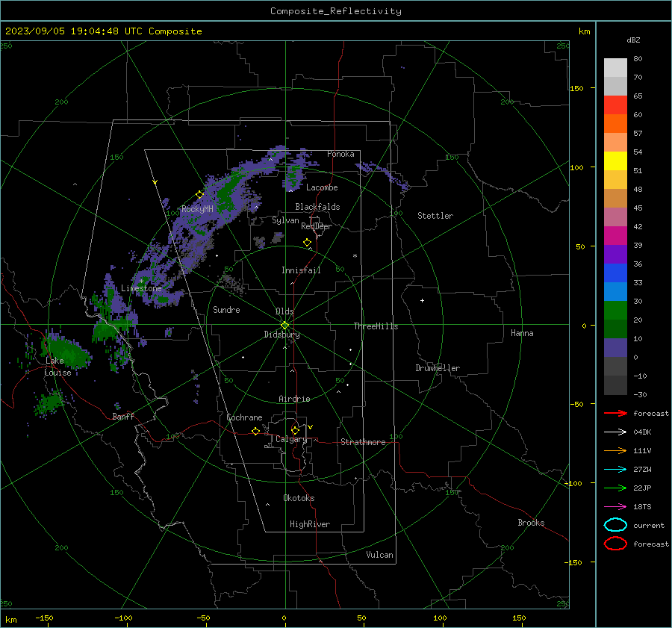Click the Lacombe city label

click(x=322, y=187)
